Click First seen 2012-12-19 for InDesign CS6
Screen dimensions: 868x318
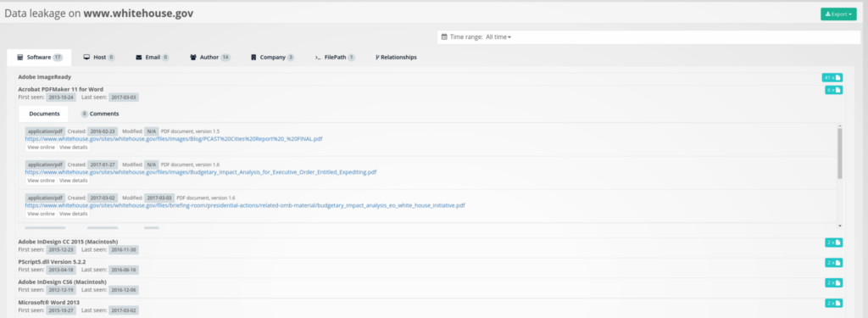[61, 290]
